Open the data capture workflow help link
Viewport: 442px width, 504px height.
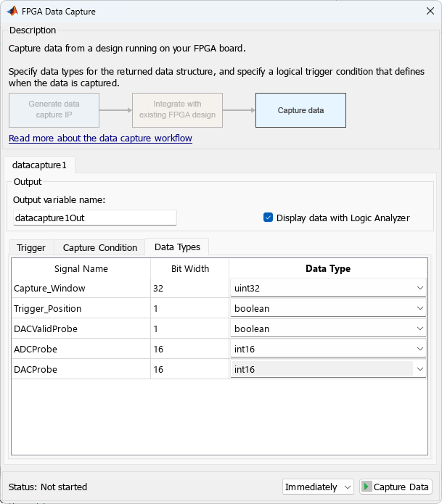tap(100, 138)
